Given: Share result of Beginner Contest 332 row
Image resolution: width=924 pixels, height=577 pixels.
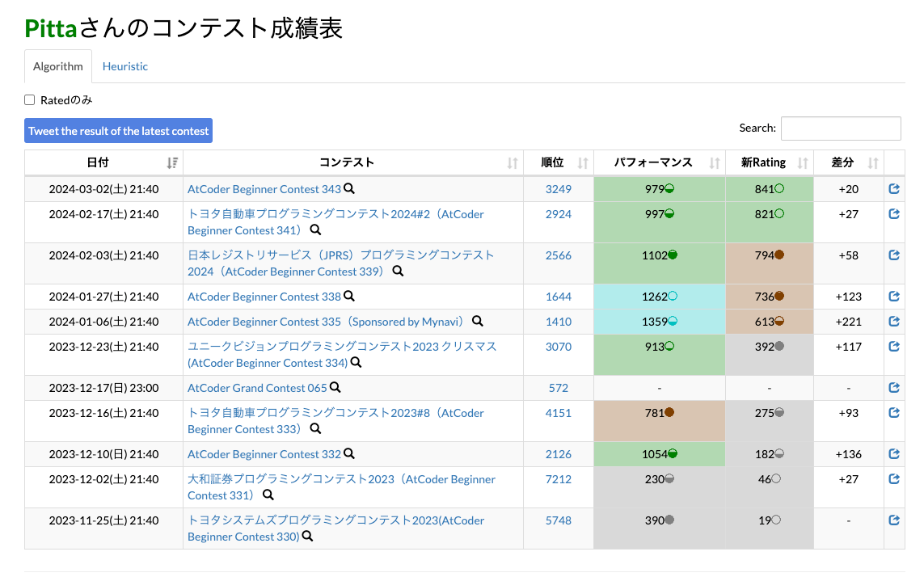Looking at the screenshot, I should 894,454.
